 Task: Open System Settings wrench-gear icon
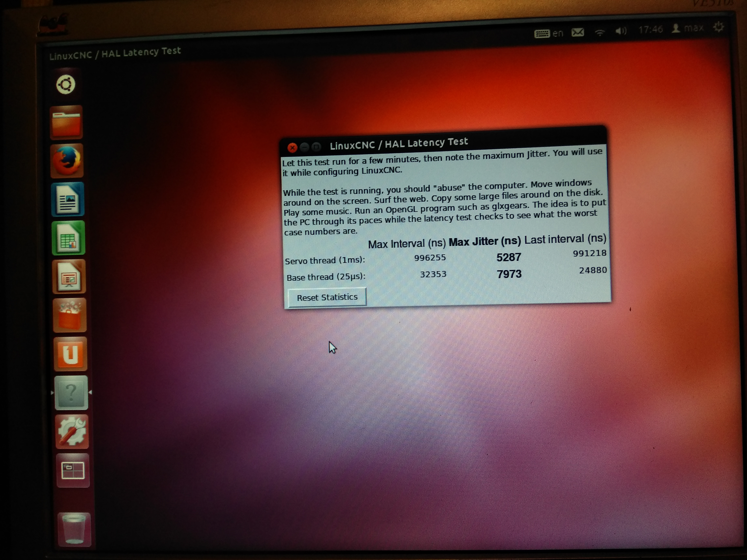(72, 432)
